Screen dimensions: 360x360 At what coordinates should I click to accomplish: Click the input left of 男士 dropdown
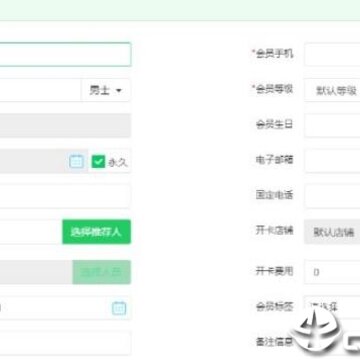tap(40, 90)
